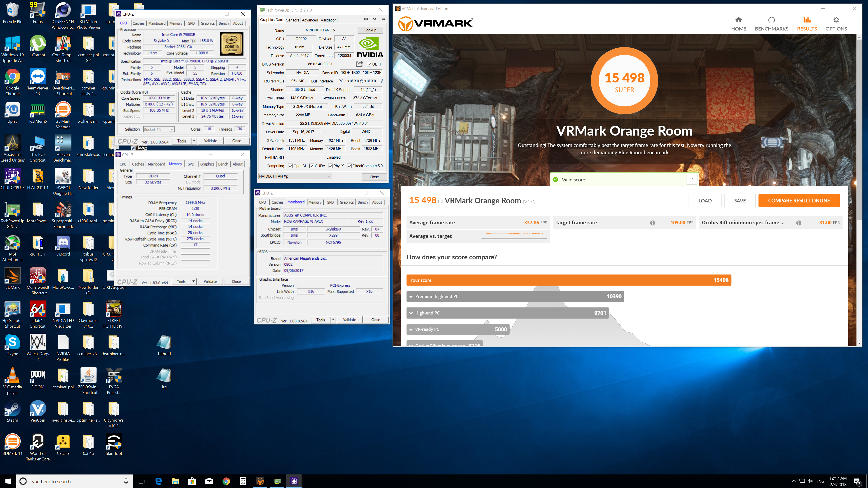
Task: Expand the VR-ready PC comparison row
Action: coord(458,329)
